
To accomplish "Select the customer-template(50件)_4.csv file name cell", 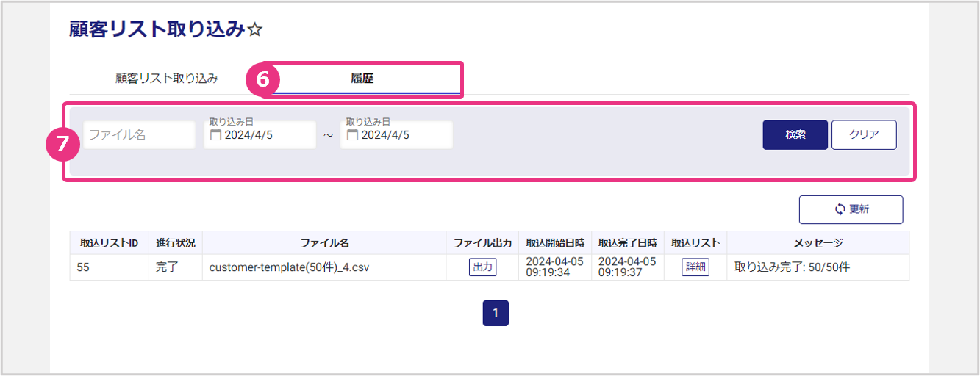I will point(289,267).
